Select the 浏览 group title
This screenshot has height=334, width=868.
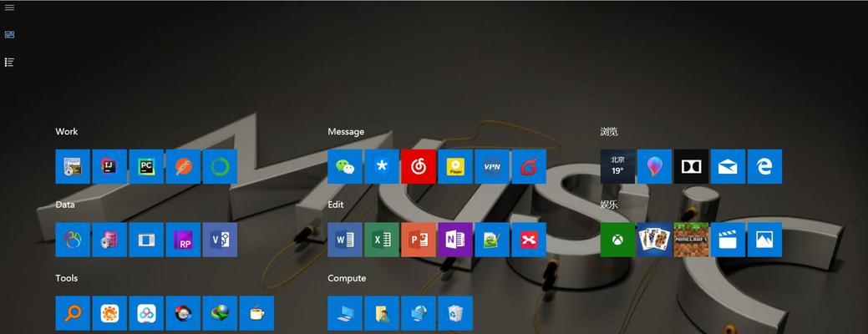point(609,132)
